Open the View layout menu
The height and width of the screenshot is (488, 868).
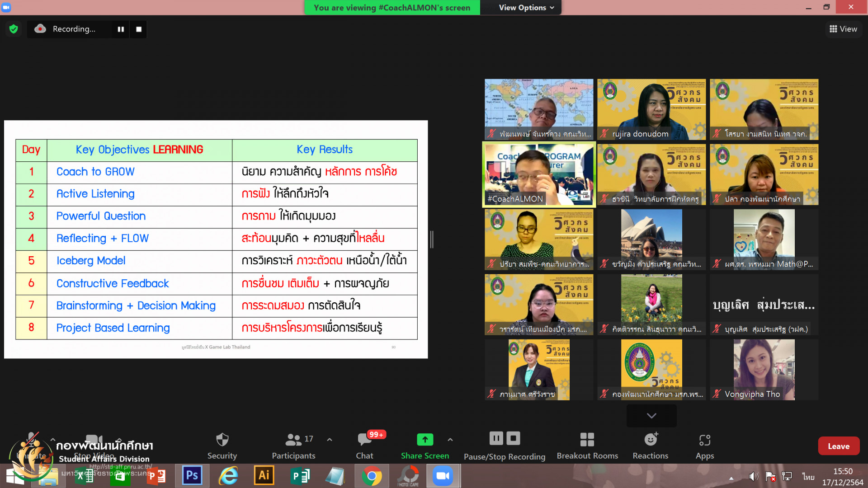(843, 29)
